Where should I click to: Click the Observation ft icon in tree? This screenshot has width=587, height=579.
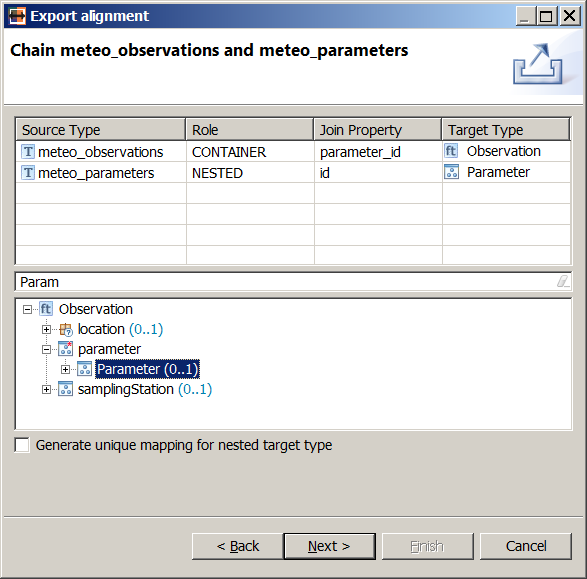(x=46, y=309)
